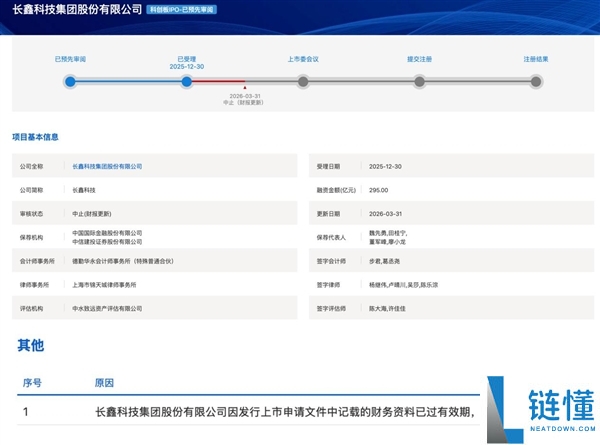Click the 德勤华永会计师事务所 accounting firm value
Image resolution: width=600 pixels, height=445 pixels.
123,261
